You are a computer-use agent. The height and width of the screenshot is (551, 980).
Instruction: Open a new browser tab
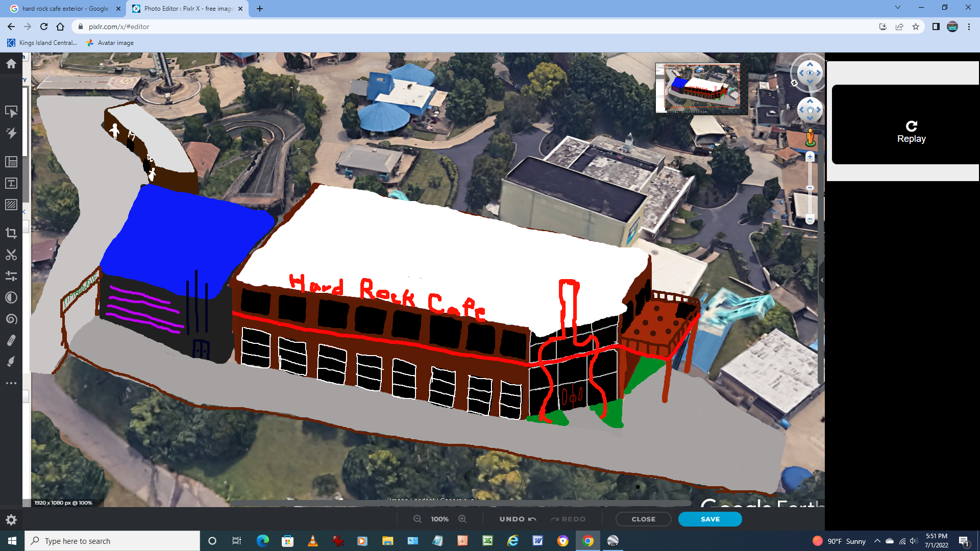click(260, 9)
